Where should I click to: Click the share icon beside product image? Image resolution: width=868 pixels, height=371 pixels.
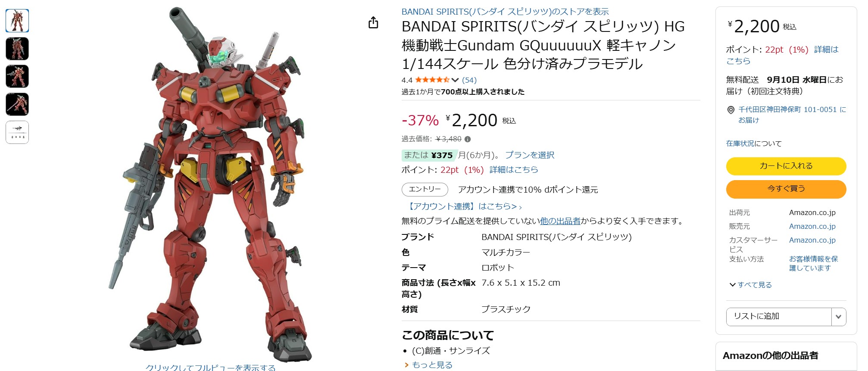373,22
